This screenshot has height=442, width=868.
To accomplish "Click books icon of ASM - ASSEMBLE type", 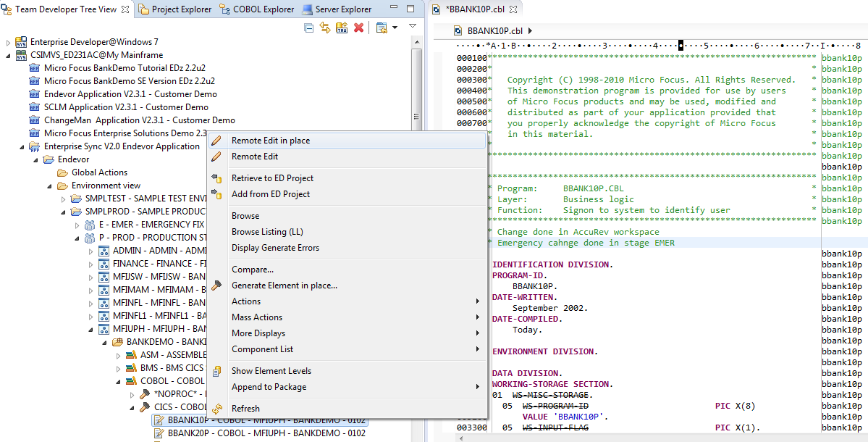I will pyautogui.click(x=130, y=355).
